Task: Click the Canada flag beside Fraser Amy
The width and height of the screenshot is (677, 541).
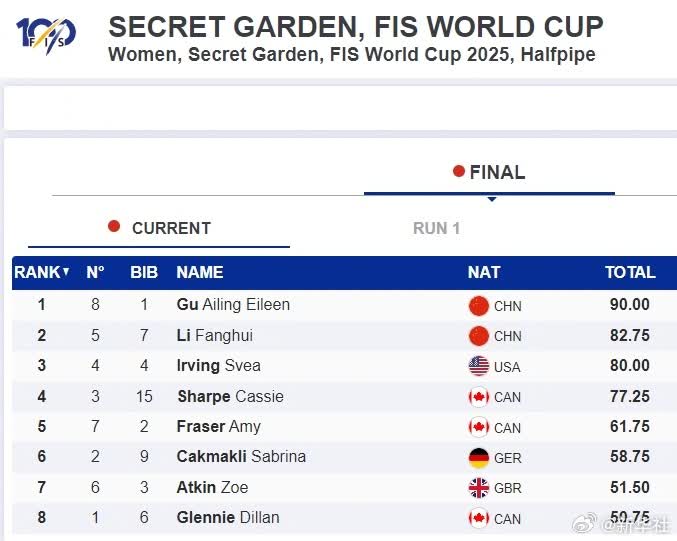Action: (x=479, y=427)
